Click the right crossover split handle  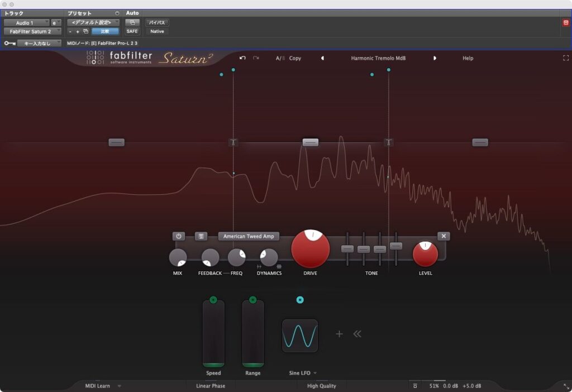coord(389,142)
